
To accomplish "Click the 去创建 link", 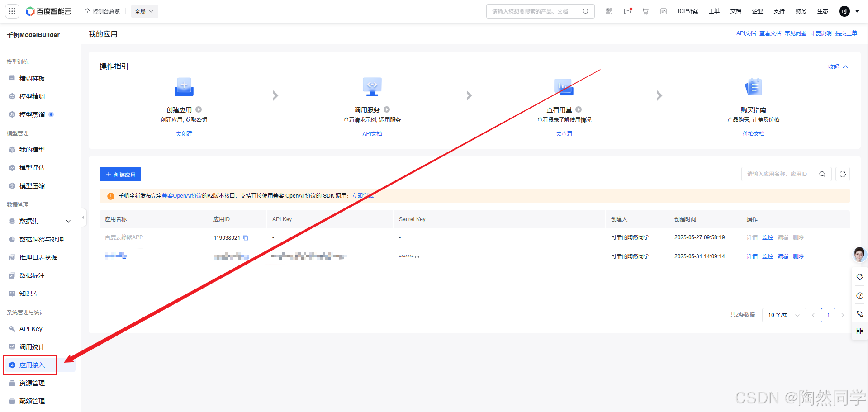I will pos(184,134).
